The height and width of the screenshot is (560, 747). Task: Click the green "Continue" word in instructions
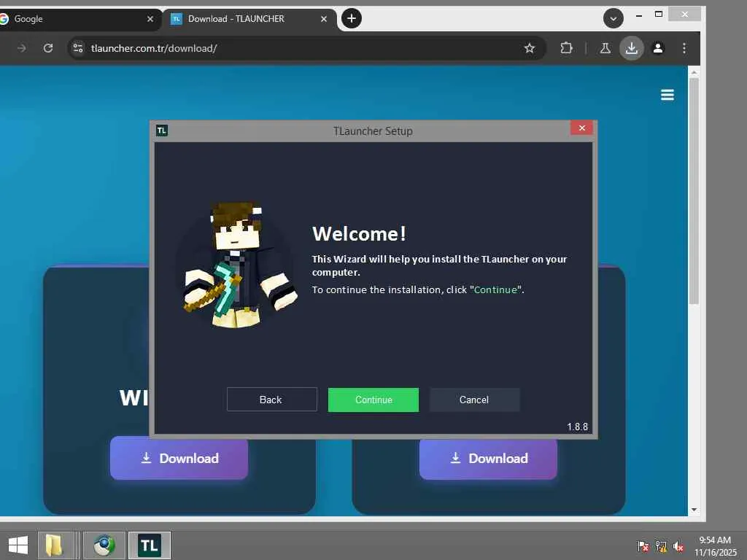click(495, 289)
